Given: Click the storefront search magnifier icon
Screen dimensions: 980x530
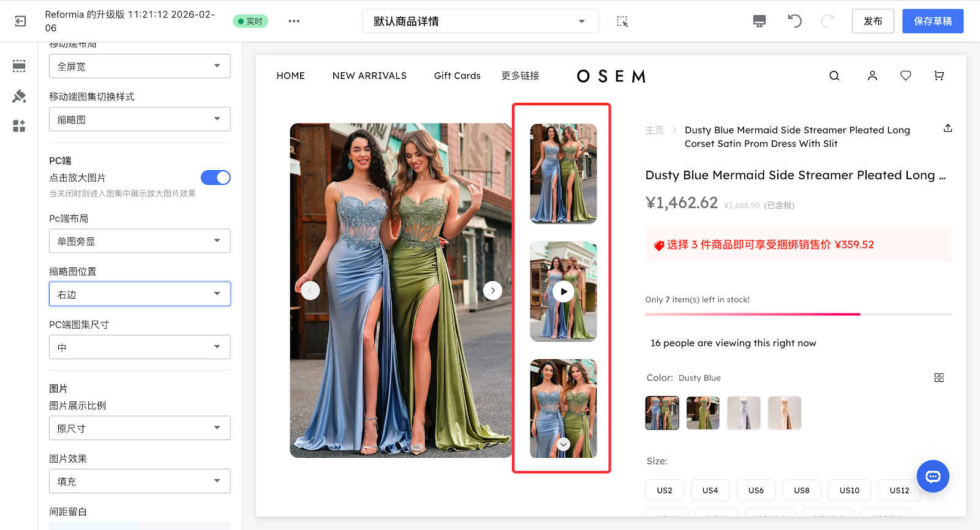Looking at the screenshot, I should pos(834,76).
